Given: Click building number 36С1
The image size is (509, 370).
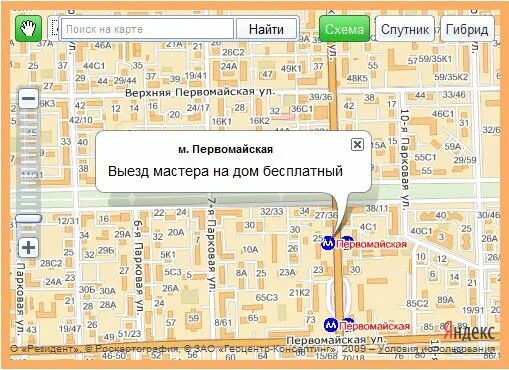Looking at the screenshot, I should click(302, 109).
